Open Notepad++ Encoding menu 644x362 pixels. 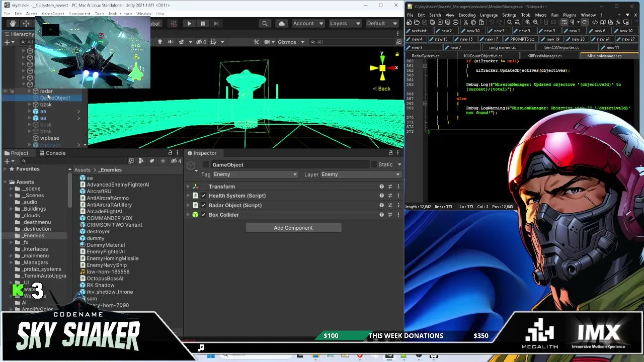(467, 15)
